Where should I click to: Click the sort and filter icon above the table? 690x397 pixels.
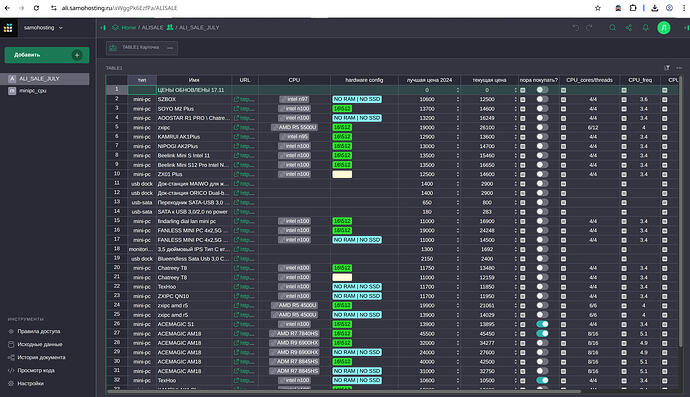[667, 68]
